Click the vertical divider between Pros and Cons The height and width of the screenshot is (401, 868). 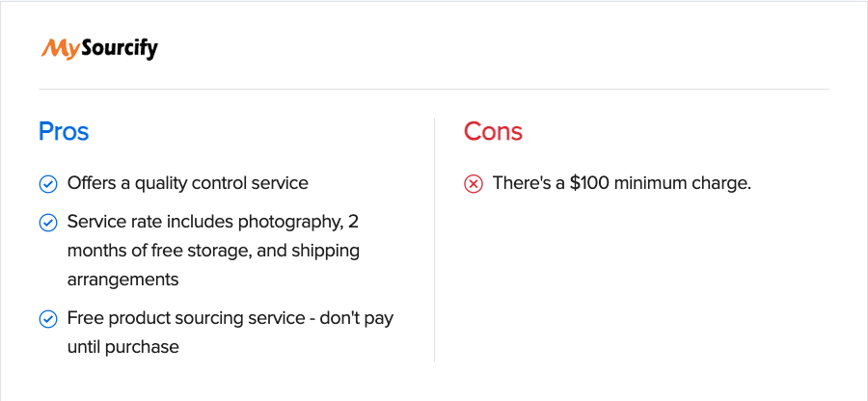tap(435, 240)
